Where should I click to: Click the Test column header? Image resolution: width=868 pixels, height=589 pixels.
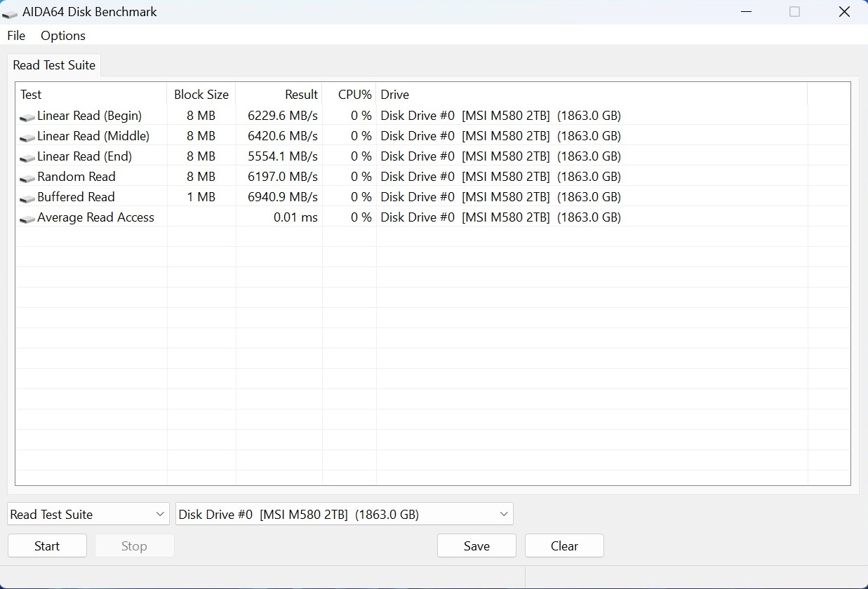pos(91,95)
